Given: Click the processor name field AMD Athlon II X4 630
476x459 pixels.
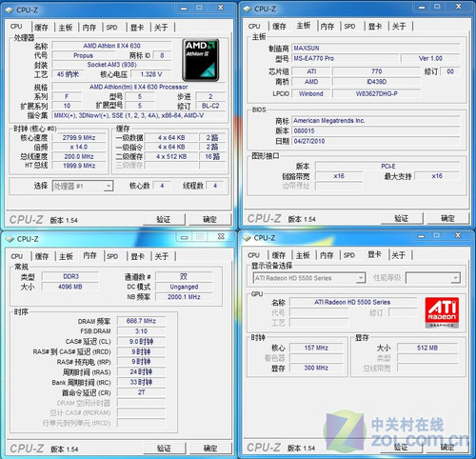Looking at the screenshot, I should point(111,46).
